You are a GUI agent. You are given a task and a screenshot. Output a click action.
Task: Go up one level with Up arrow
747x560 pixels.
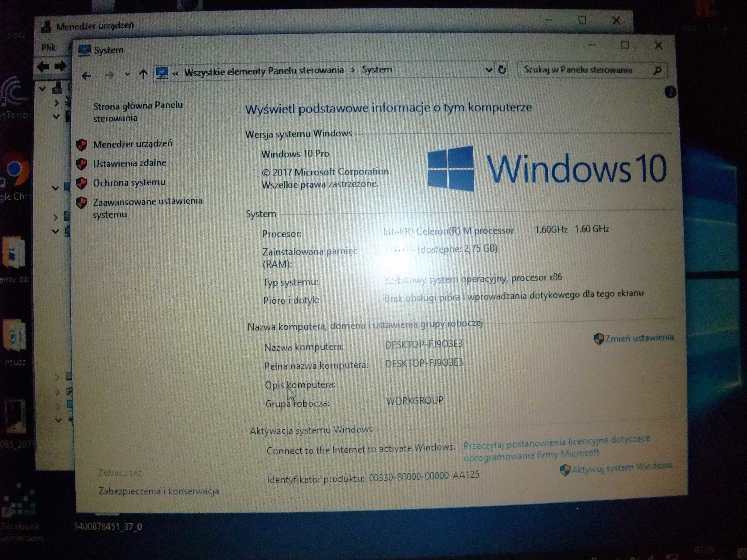pyautogui.click(x=143, y=74)
